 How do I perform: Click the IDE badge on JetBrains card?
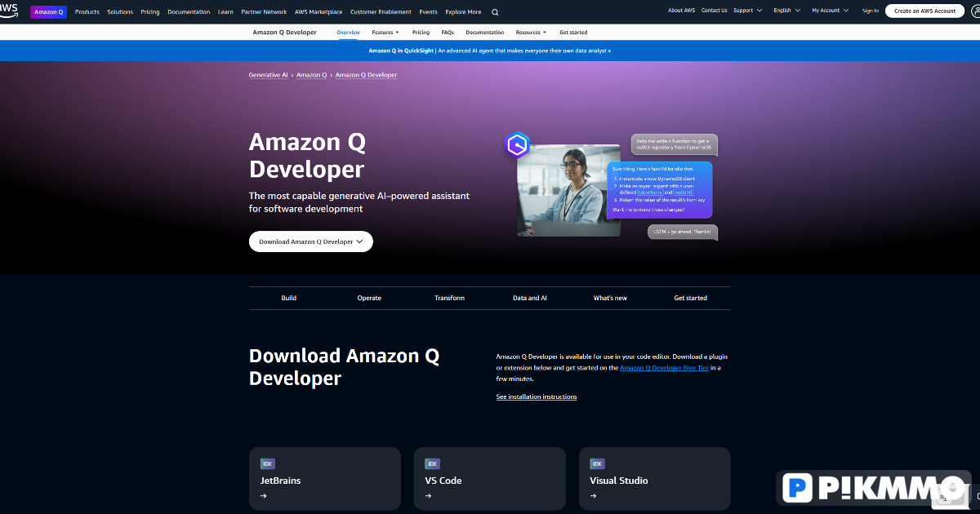click(268, 463)
